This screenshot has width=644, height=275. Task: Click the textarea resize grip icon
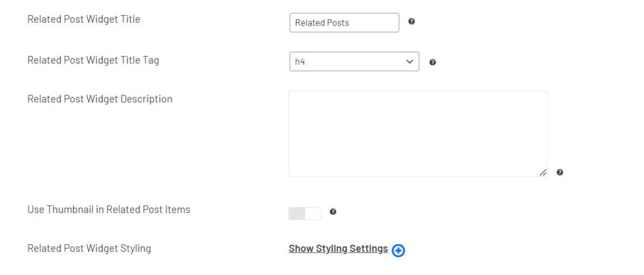coord(543,173)
